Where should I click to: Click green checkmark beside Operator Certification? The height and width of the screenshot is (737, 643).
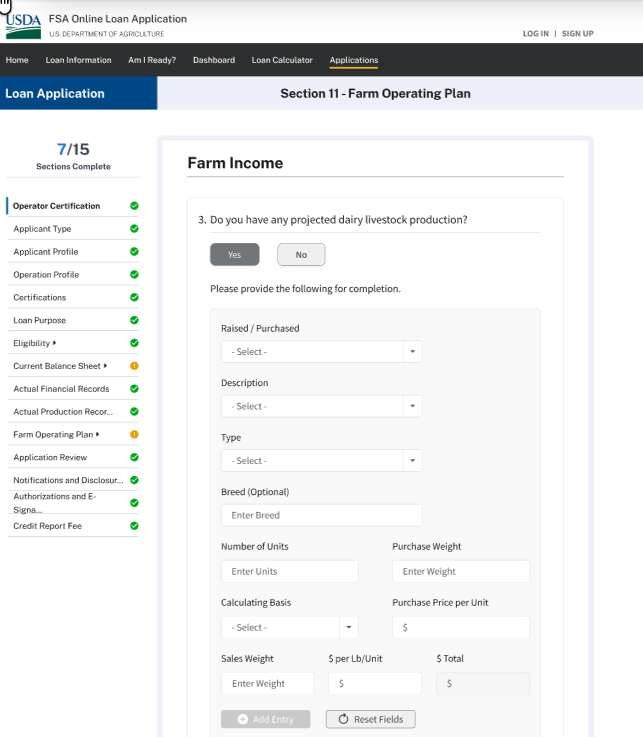click(x=134, y=206)
